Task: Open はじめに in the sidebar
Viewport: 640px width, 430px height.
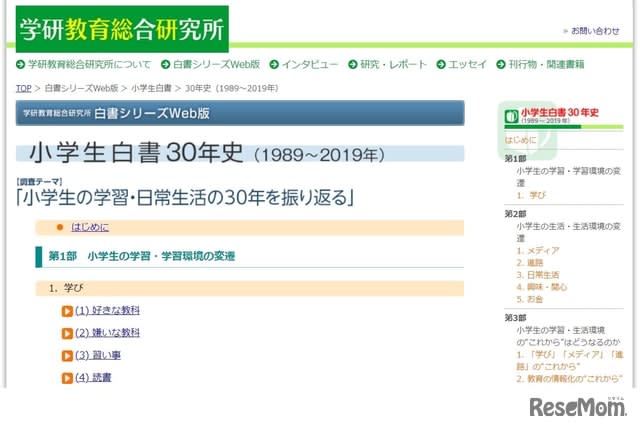Action: coord(520,140)
